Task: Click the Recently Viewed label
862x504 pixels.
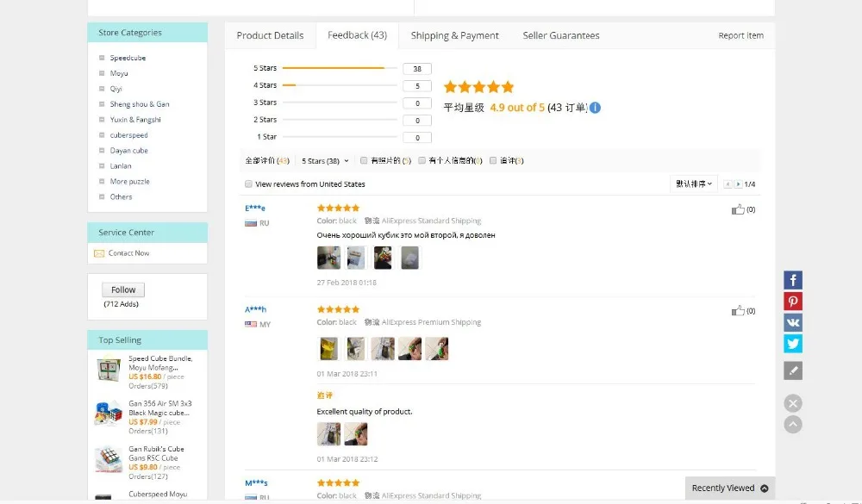Action: point(723,488)
